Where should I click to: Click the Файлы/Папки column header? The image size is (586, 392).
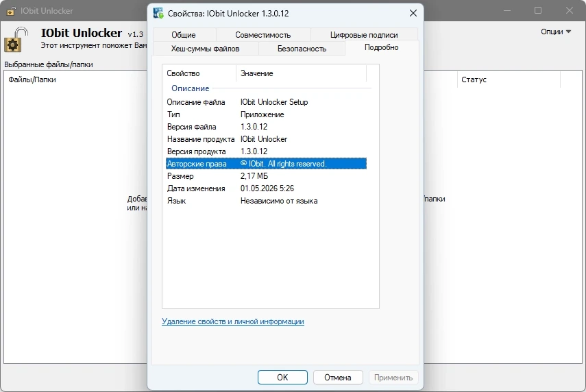click(32, 79)
